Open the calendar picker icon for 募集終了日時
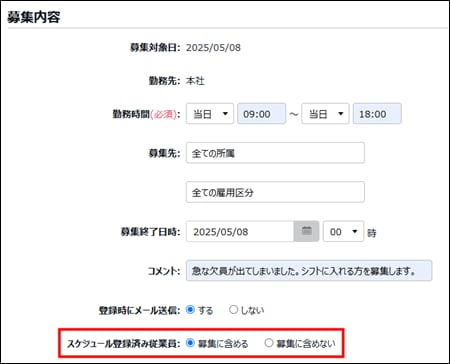 (x=306, y=231)
